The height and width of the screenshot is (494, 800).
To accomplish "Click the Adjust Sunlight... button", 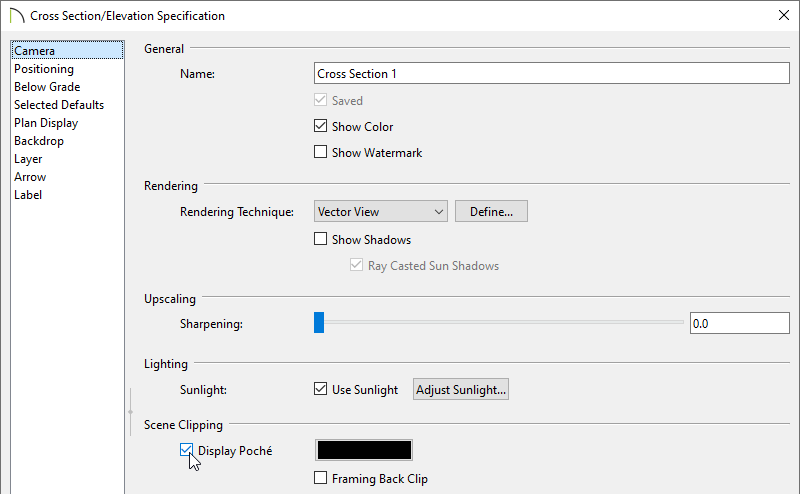I will tap(461, 390).
